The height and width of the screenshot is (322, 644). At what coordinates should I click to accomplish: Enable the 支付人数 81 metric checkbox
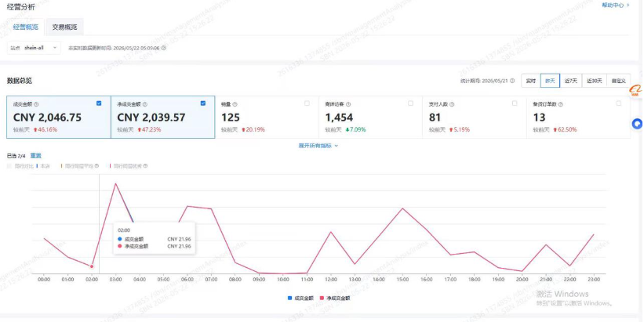pyautogui.click(x=515, y=103)
